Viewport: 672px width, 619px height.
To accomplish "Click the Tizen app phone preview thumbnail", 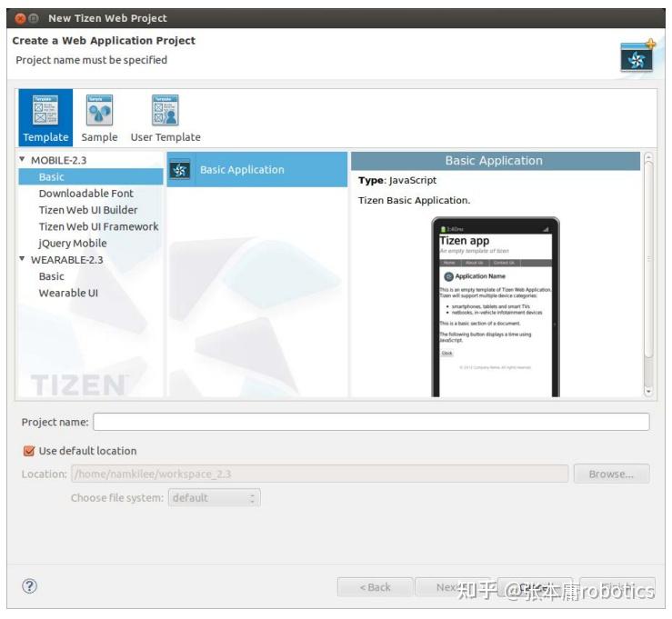I will [496, 306].
